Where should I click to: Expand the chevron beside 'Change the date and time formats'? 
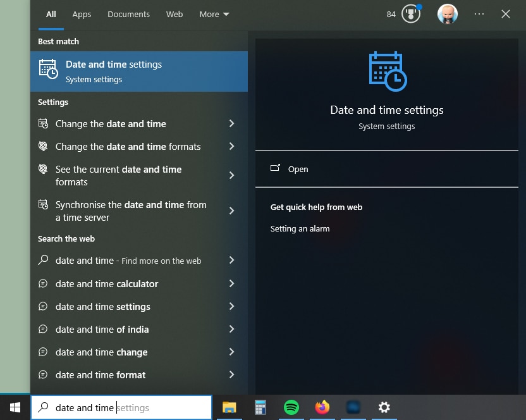tap(231, 147)
